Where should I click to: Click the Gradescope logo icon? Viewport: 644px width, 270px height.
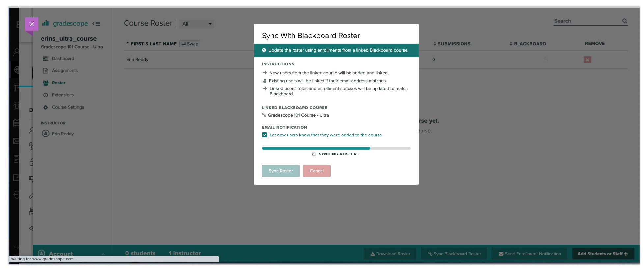[x=46, y=23]
